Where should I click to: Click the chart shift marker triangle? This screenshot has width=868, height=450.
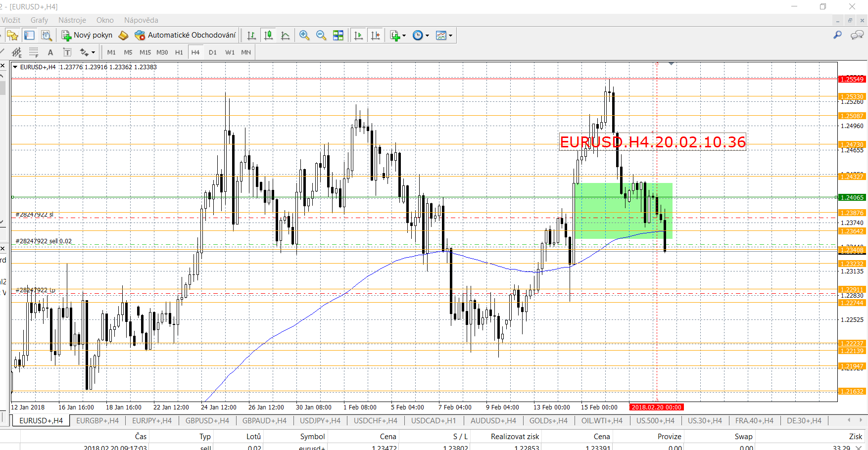click(671, 64)
